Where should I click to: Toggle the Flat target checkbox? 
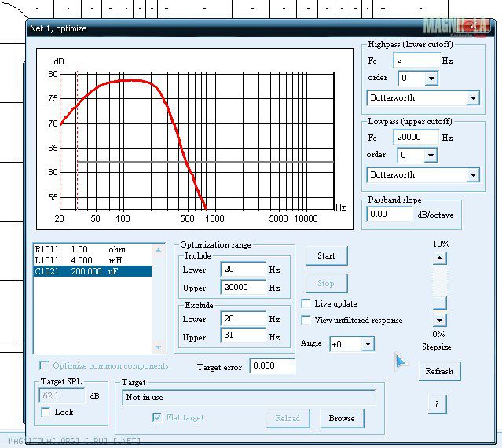coord(157,417)
